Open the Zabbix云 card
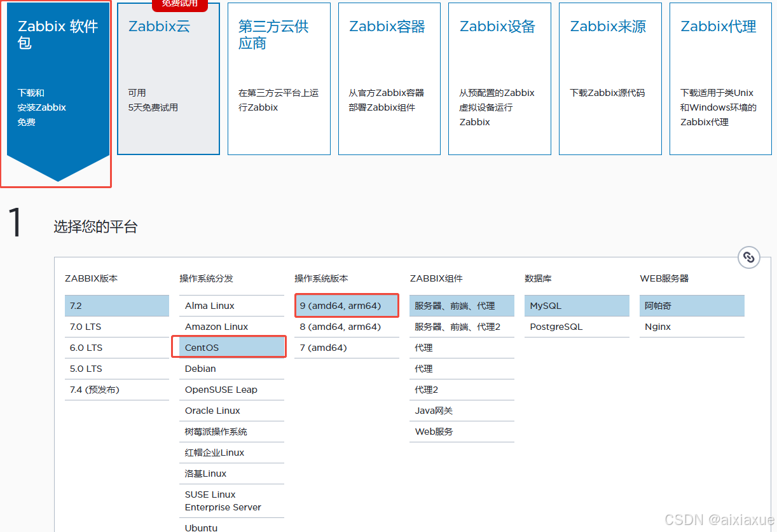The width and height of the screenshot is (777, 532). [168, 79]
